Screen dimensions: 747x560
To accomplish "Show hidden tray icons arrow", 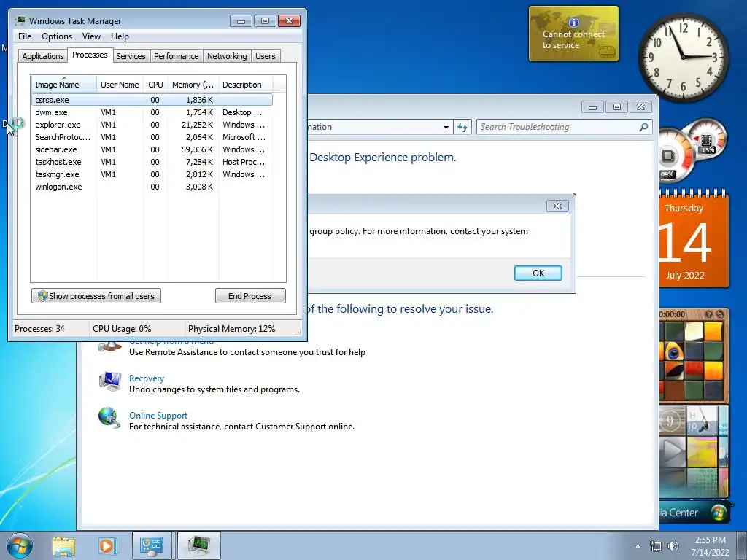I will [x=638, y=546].
